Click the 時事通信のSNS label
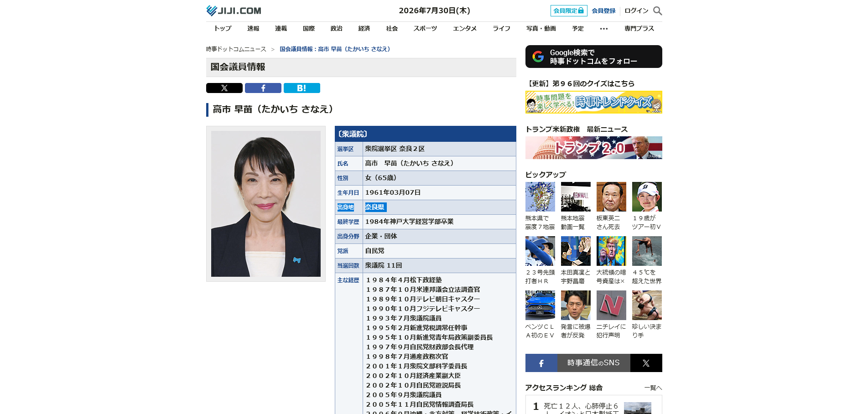This screenshot has width=868, height=414. tap(593, 363)
